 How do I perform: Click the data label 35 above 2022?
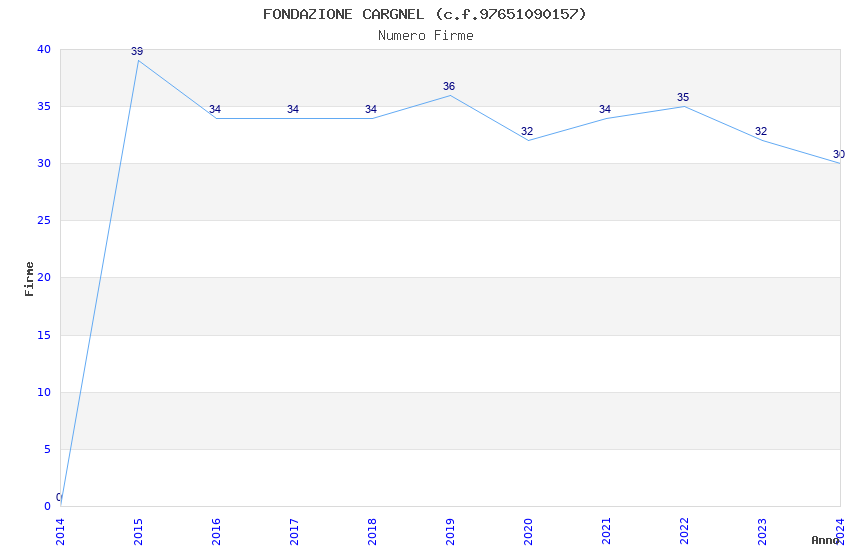[683, 97]
